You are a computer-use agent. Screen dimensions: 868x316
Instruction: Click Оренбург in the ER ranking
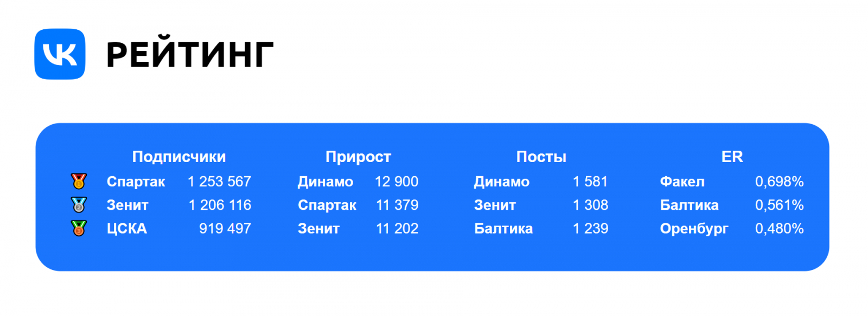coord(694,229)
